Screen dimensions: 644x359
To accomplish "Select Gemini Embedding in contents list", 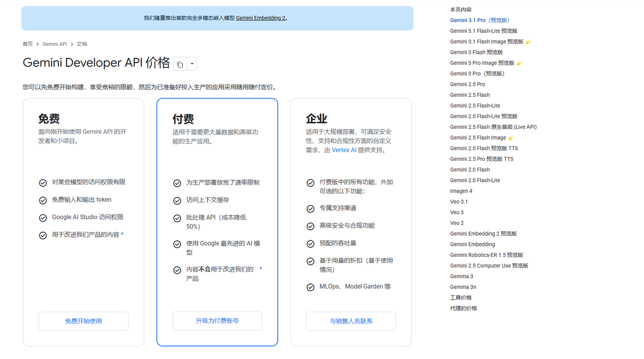I will tap(472, 244).
